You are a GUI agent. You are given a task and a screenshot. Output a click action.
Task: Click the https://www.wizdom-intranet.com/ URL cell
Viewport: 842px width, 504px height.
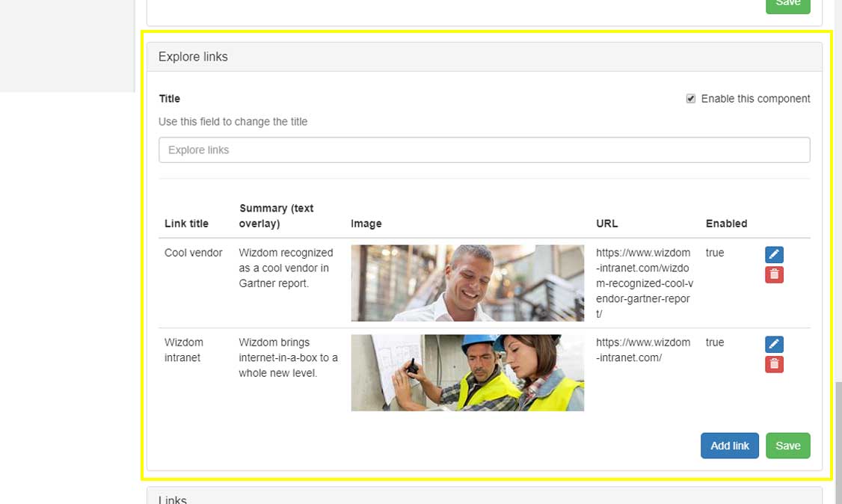point(643,350)
